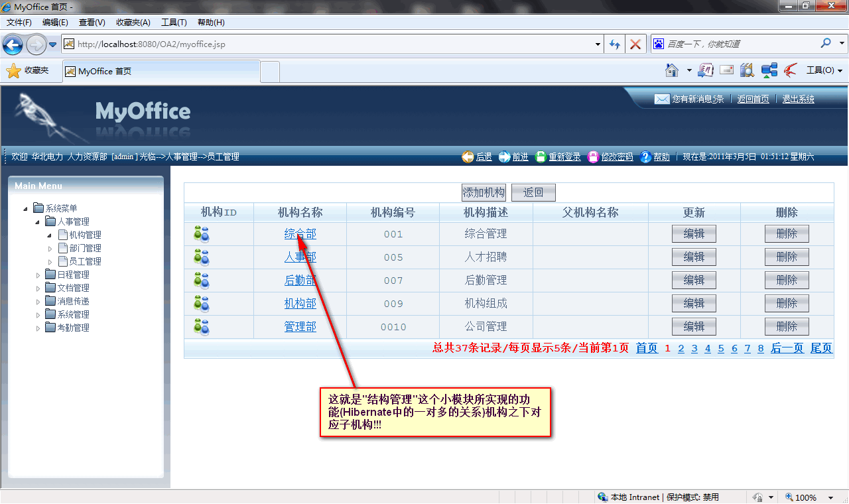Open the address bar history dropdown
The width and height of the screenshot is (849, 504).
598,44
